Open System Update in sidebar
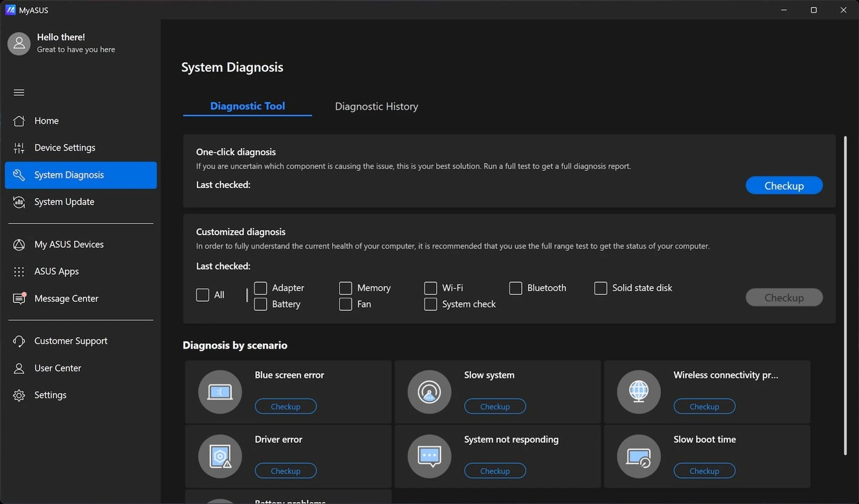The image size is (859, 504). coord(81,202)
